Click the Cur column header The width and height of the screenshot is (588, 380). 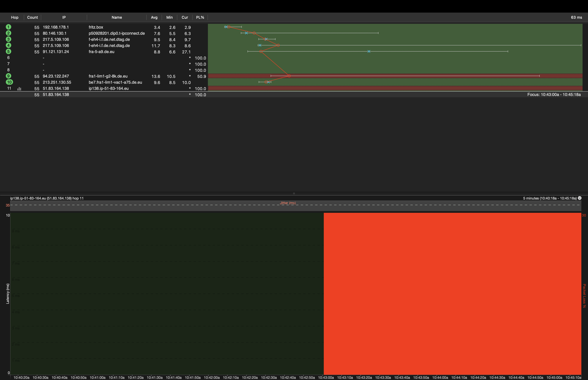pos(185,17)
